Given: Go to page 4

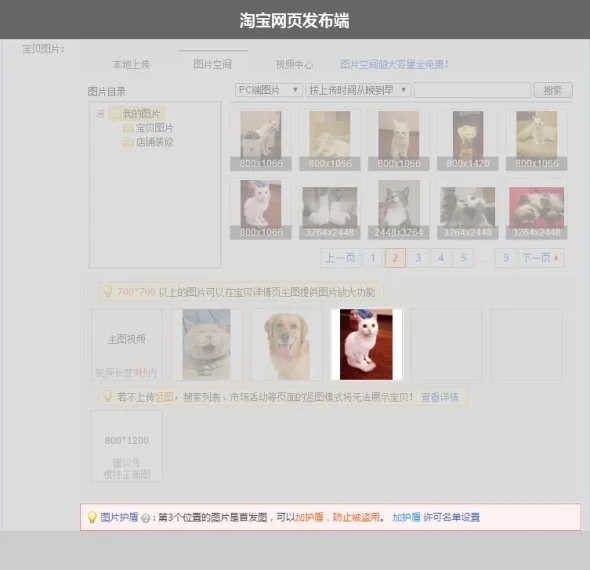Looking at the screenshot, I should pyautogui.click(x=441, y=258).
